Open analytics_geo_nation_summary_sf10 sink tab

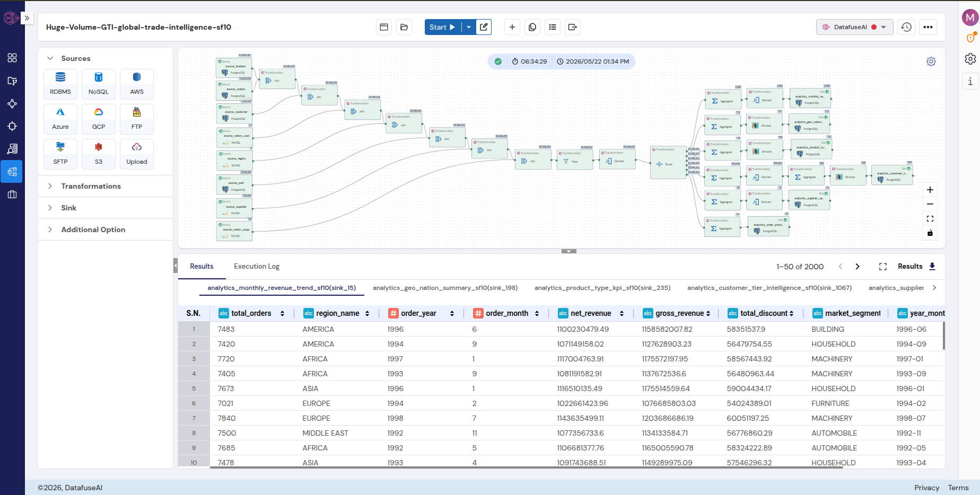coord(445,288)
